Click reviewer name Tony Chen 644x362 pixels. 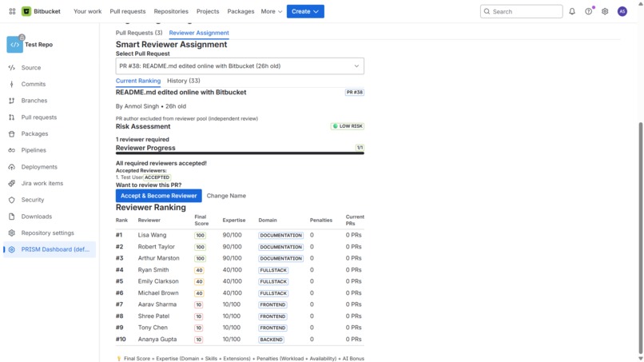click(153, 328)
